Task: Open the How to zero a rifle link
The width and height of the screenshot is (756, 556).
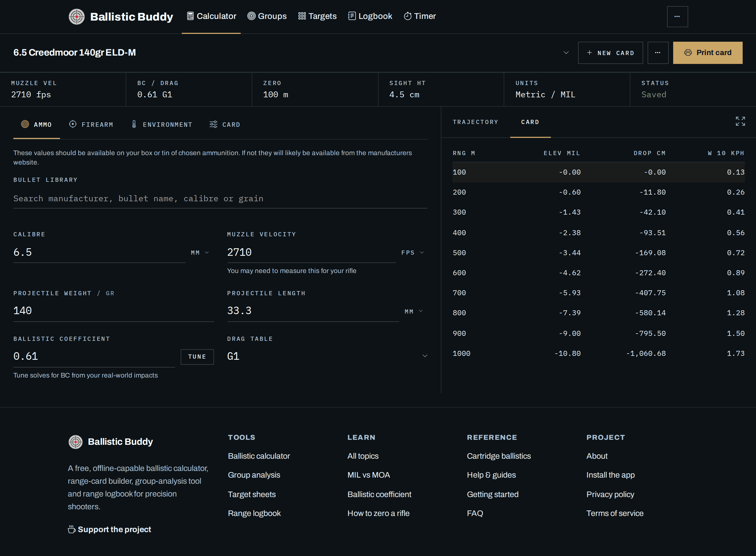Action: 378,513
